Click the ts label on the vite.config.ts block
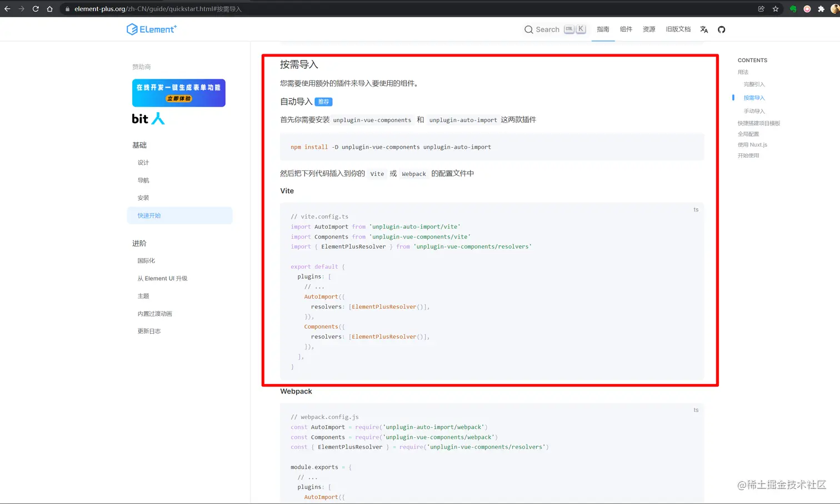Image resolution: width=840 pixels, height=504 pixels. [x=696, y=210]
